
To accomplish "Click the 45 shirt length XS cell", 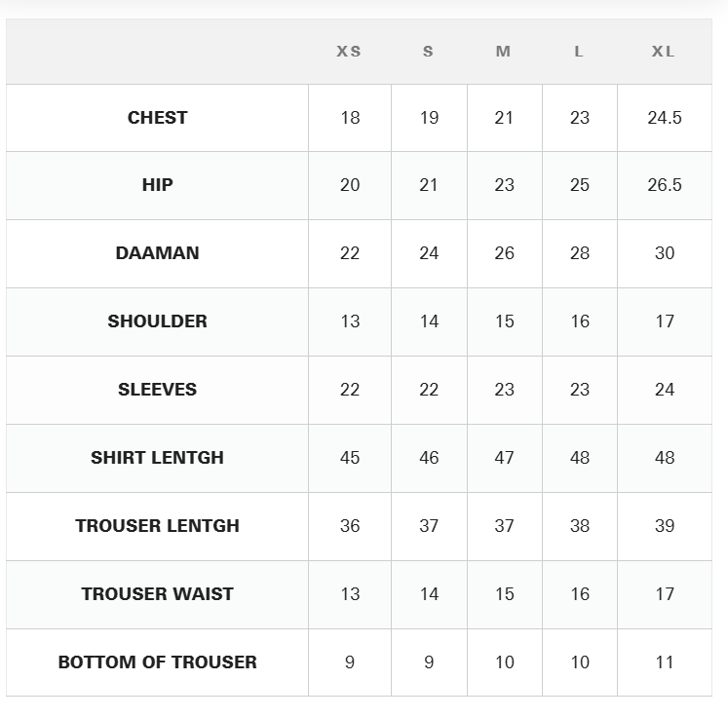I will (350, 458).
